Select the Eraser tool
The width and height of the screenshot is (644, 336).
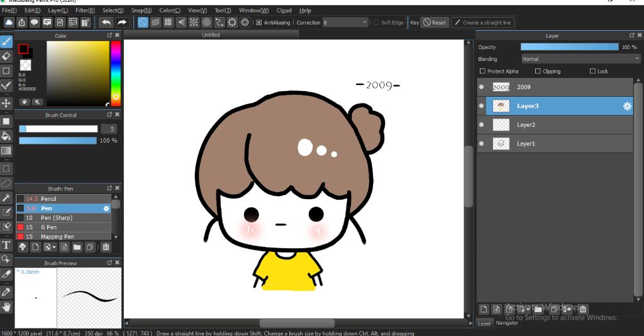(6, 56)
